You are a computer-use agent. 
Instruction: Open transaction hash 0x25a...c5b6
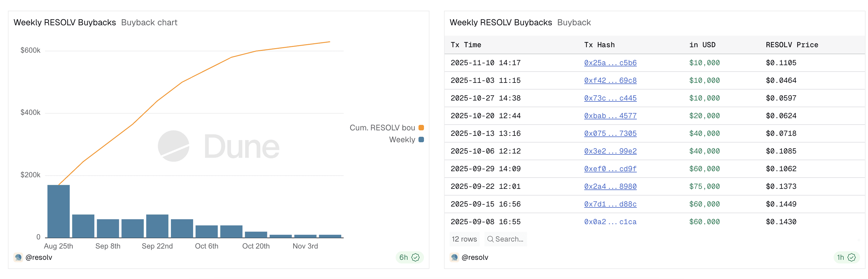tap(610, 63)
